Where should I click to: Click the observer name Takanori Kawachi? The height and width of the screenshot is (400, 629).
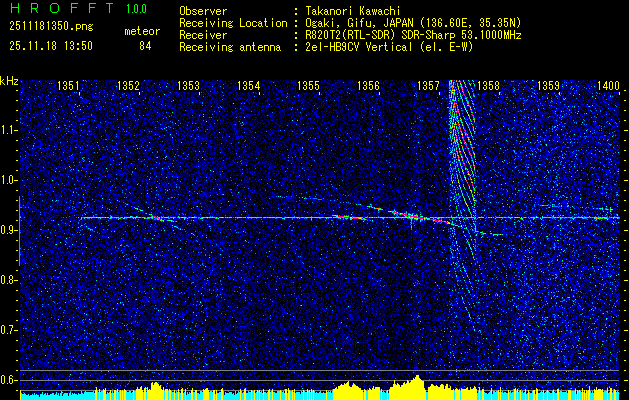[352, 11]
